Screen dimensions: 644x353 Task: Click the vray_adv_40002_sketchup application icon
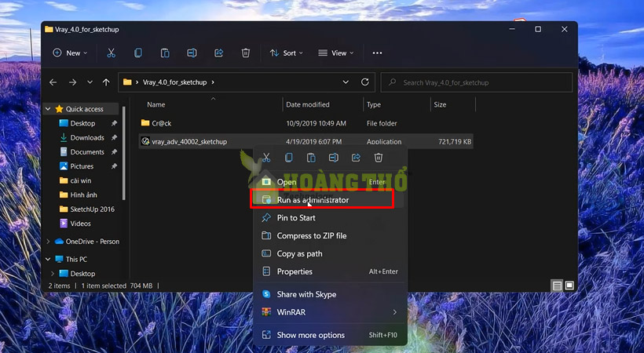(x=145, y=141)
